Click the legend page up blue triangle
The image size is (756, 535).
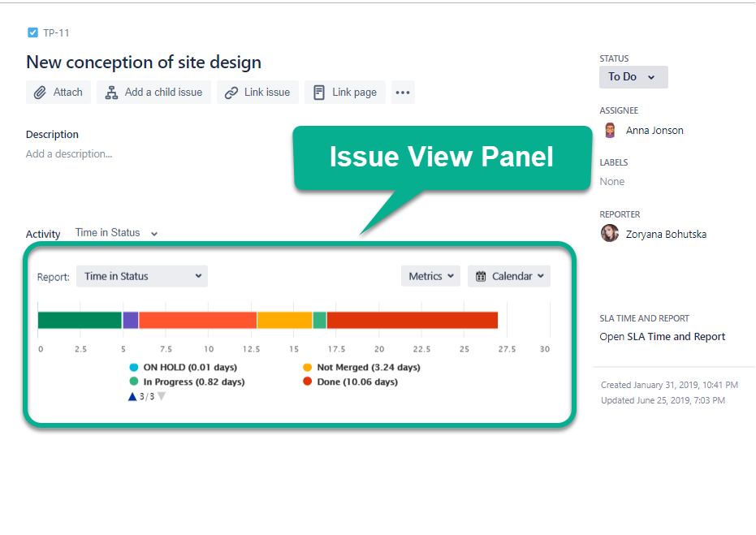point(132,397)
